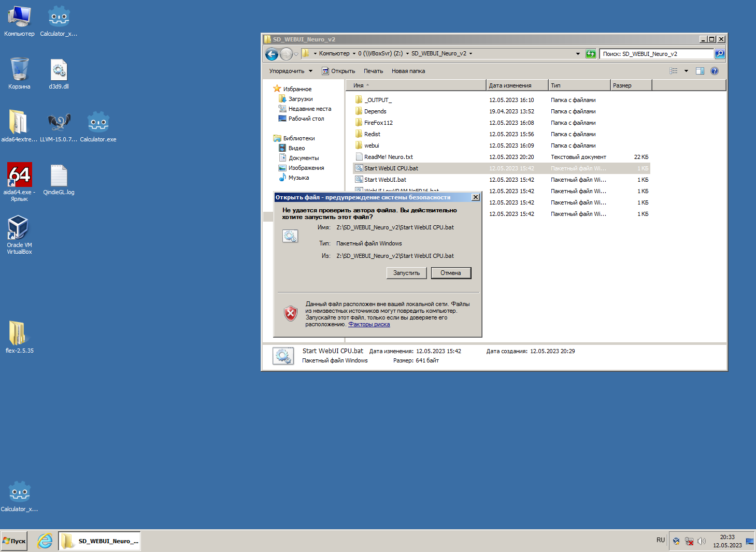Open Explorer help with the question icon
756x552 pixels.
pyautogui.click(x=715, y=71)
